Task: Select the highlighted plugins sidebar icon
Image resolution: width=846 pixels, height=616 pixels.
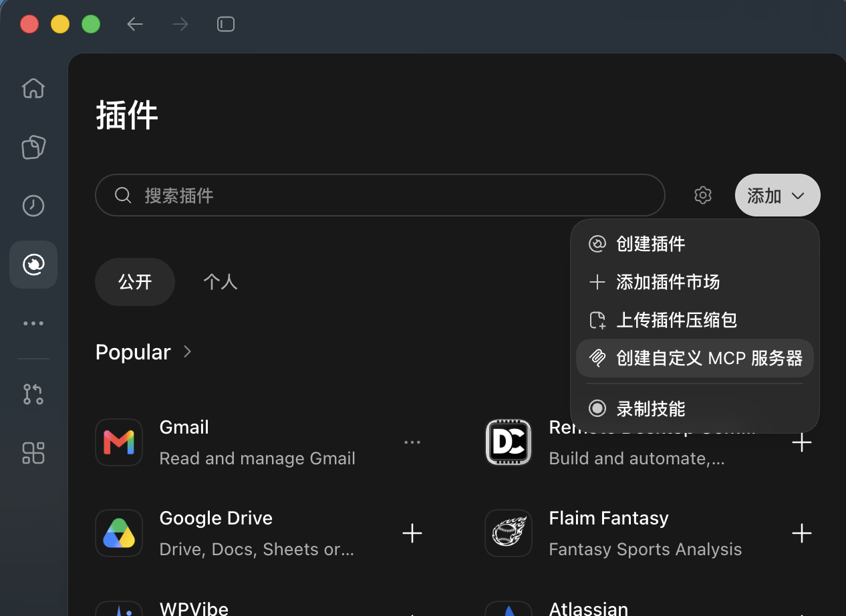Action: 33,265
